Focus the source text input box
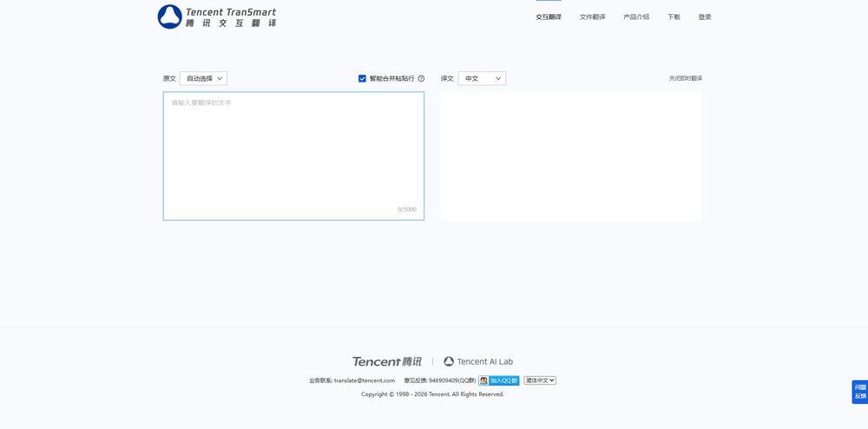Screen dimensions: 868x429 (x=293, y=155)
